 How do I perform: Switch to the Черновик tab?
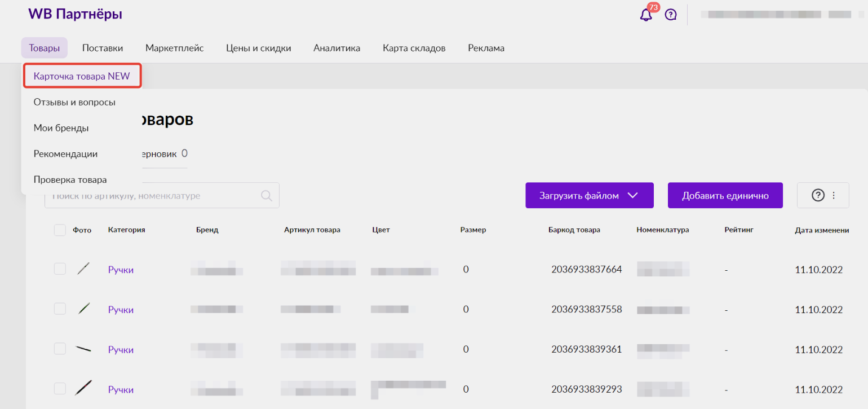tap(163, 153)
